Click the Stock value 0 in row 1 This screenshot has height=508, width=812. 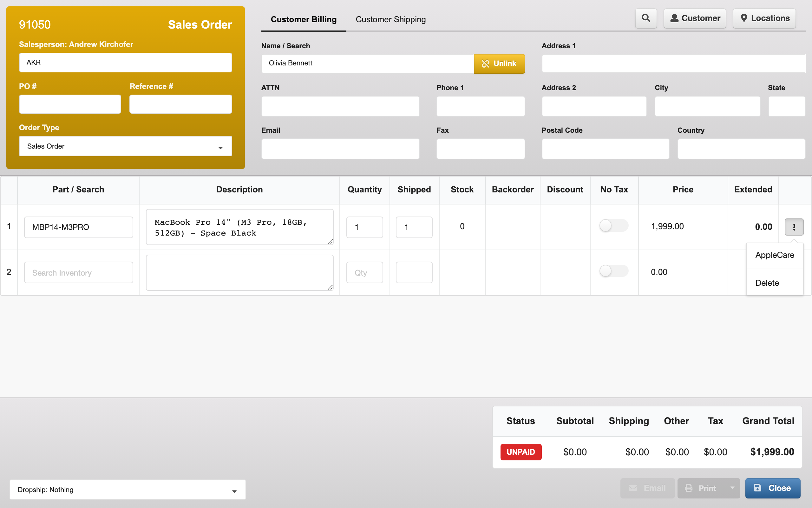462,226
